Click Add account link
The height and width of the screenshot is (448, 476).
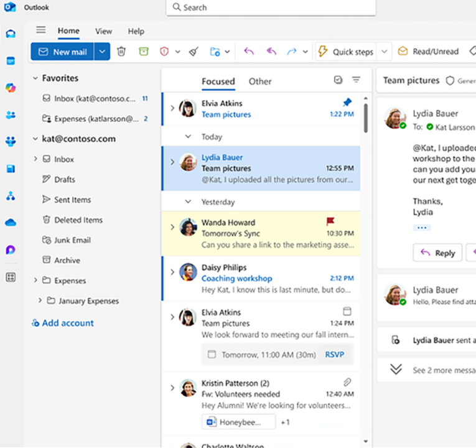pos(63,323)
